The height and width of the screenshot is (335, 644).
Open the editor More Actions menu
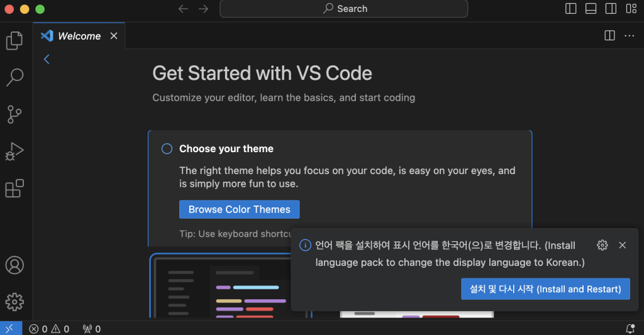point(629,36)
